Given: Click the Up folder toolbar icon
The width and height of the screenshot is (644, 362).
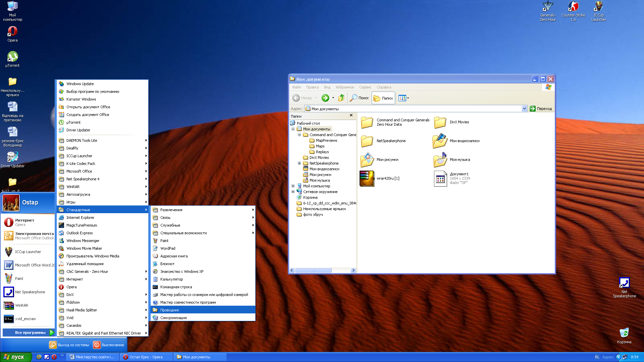Looking at the screenshot, I should pyautogui.click(x=341, y=98).
